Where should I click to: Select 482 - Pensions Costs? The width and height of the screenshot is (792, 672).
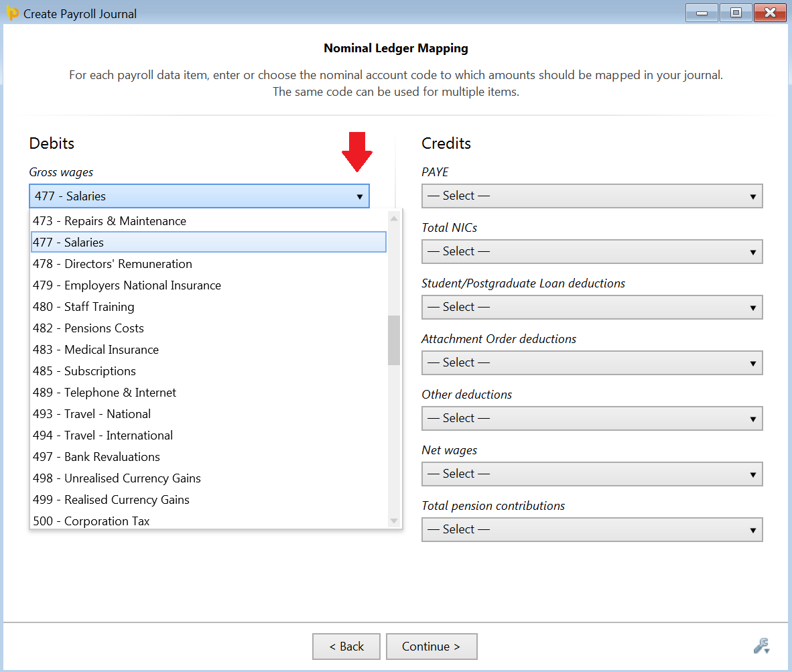click(208, 328)
